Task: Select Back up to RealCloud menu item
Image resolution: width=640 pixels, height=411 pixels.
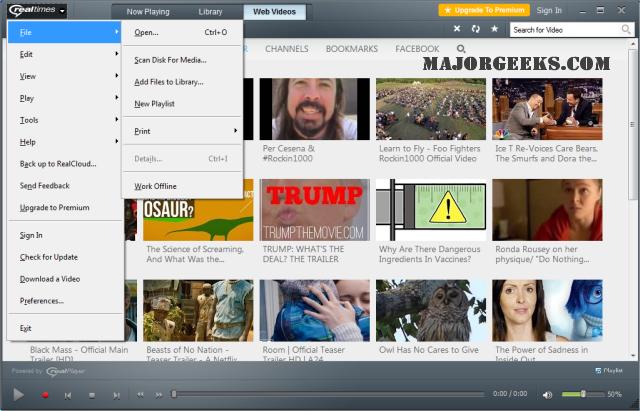Action: tap(64, 164)
